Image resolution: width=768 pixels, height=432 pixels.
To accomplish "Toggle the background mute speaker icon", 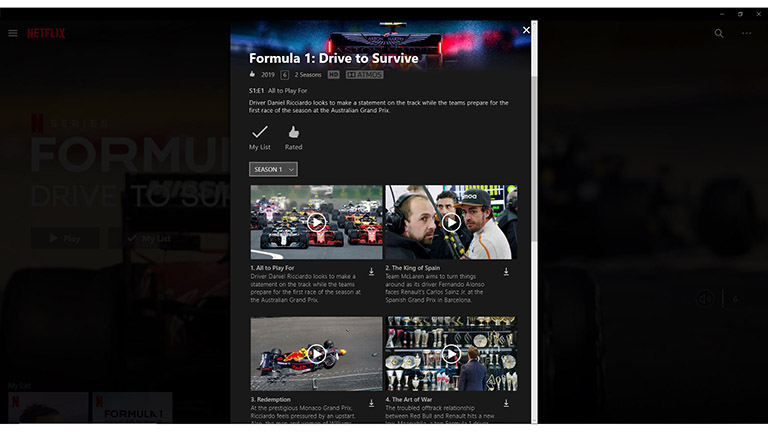I will point(705,299).
